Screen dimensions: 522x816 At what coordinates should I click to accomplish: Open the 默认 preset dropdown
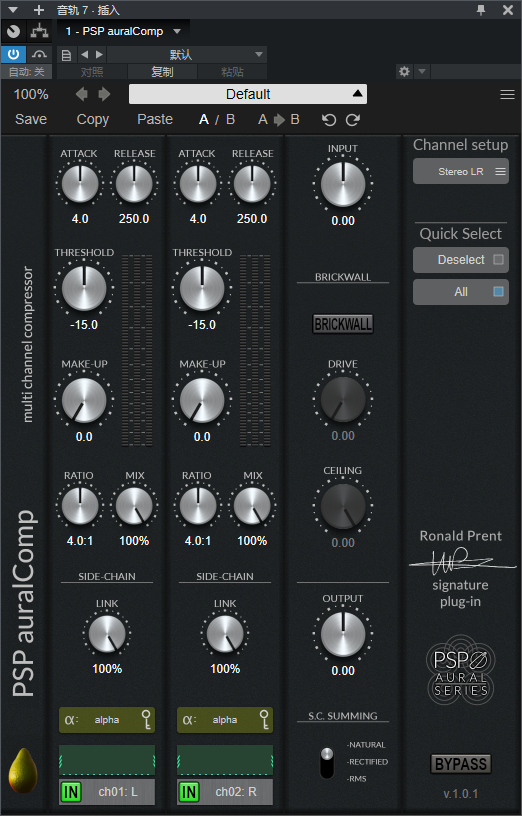click(187, 54)
